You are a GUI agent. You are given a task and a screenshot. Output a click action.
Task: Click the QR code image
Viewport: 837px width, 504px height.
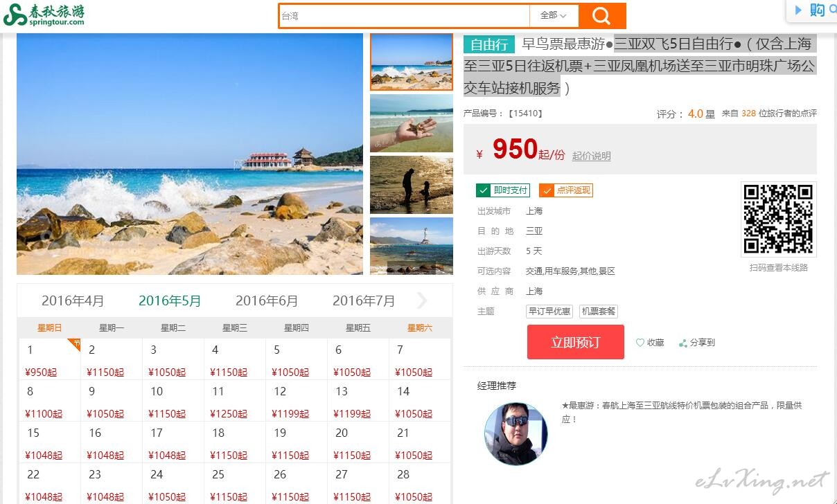(x=778, y=219)
